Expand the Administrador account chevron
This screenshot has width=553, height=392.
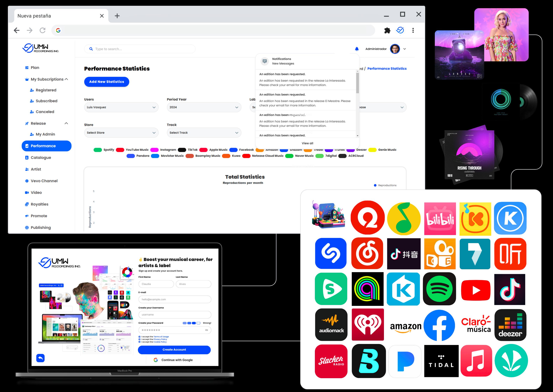405,49
